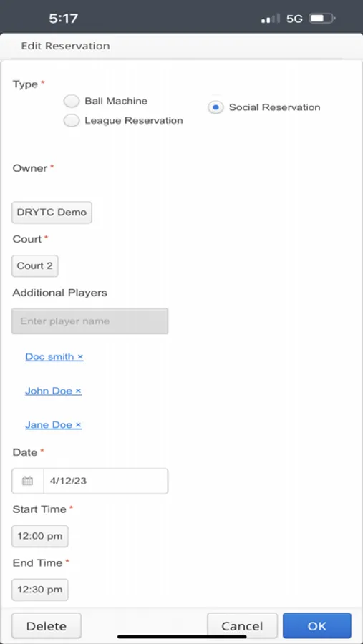Click the Cancel button

[x=242, y=625]
